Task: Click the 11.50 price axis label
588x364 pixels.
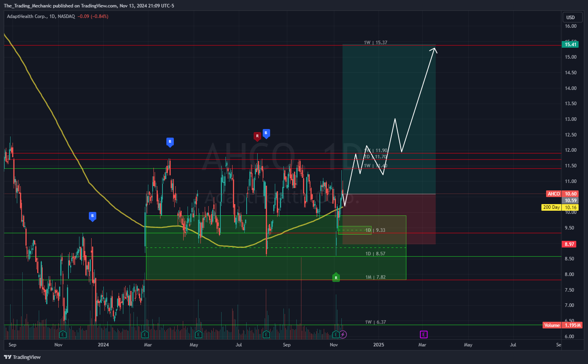Action: pos(570,166)
